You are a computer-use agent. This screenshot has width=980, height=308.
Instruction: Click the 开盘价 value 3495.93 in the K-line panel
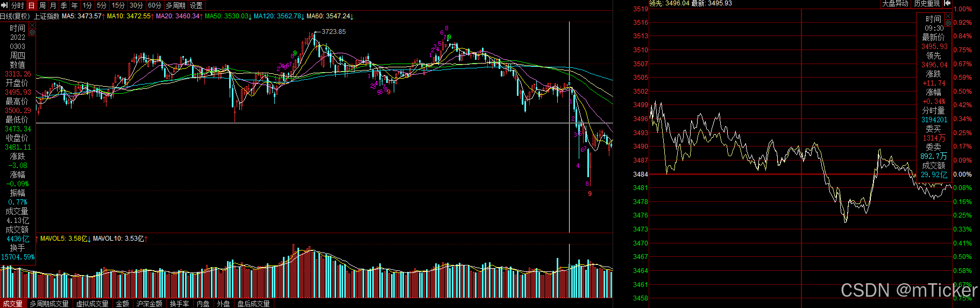(x=18, y=92)
